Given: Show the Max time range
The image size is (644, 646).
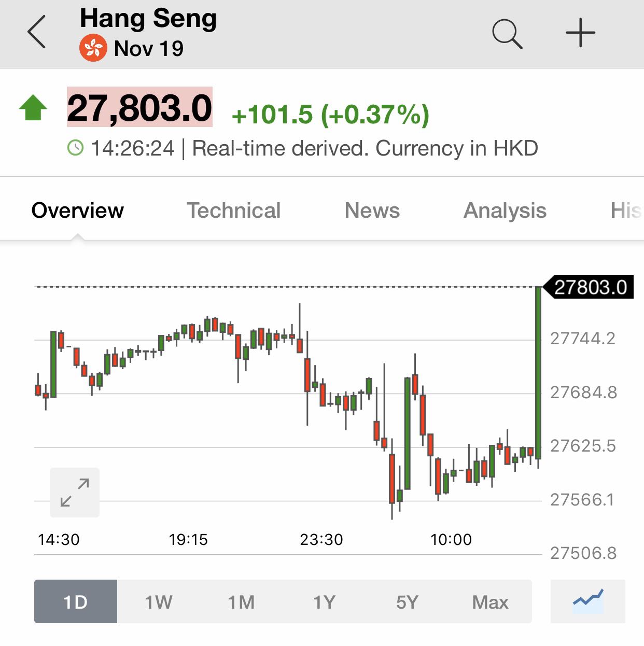Looking at the screenshot, I should click(x=491, y=601).
